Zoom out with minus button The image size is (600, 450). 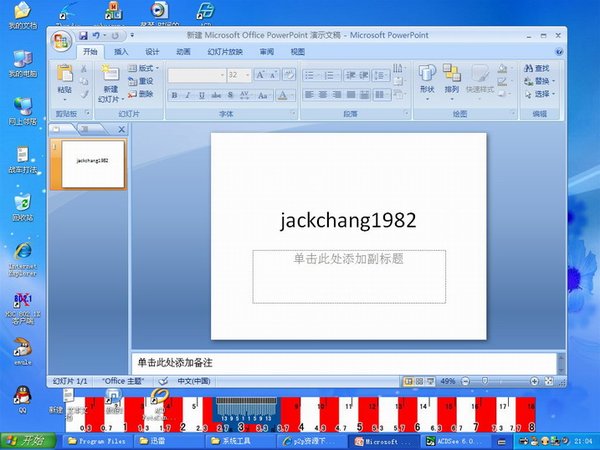(465, 381)
